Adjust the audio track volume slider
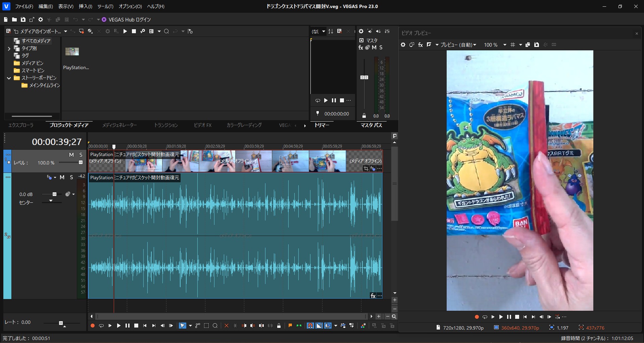This screenshot has width=644, height=343. [54, 194]
